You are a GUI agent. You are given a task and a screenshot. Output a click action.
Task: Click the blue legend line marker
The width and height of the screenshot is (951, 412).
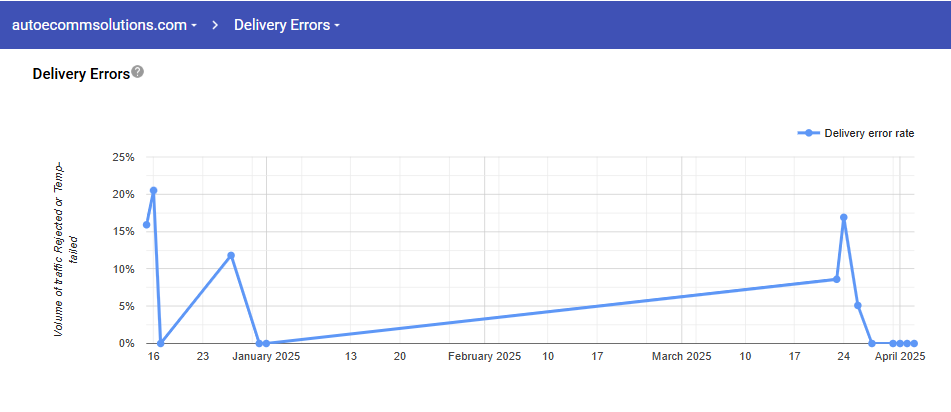point(808,134)
